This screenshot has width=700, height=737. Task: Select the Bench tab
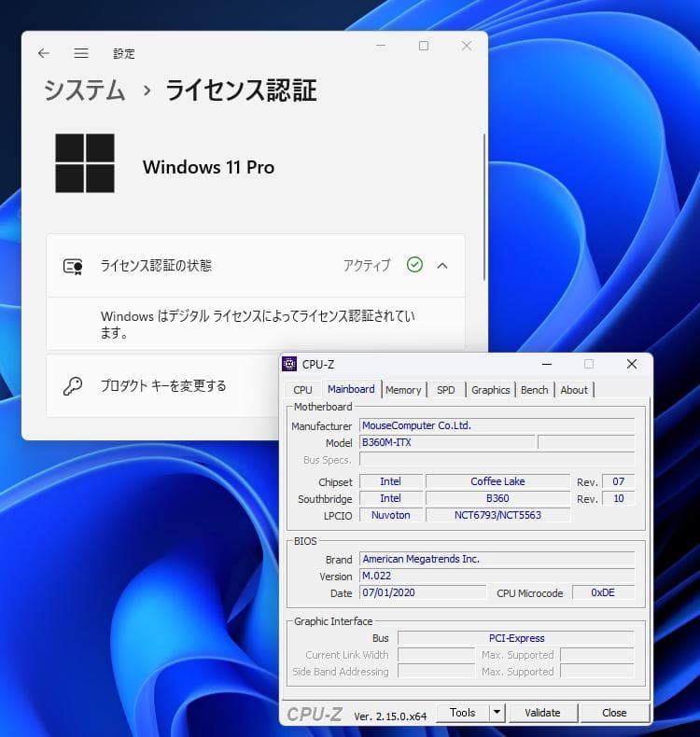(x=534, y=390)
